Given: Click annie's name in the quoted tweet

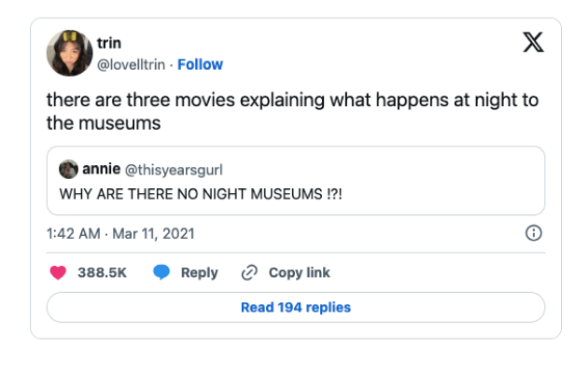Looking at the screenshot, I should [x=99, y=169].
